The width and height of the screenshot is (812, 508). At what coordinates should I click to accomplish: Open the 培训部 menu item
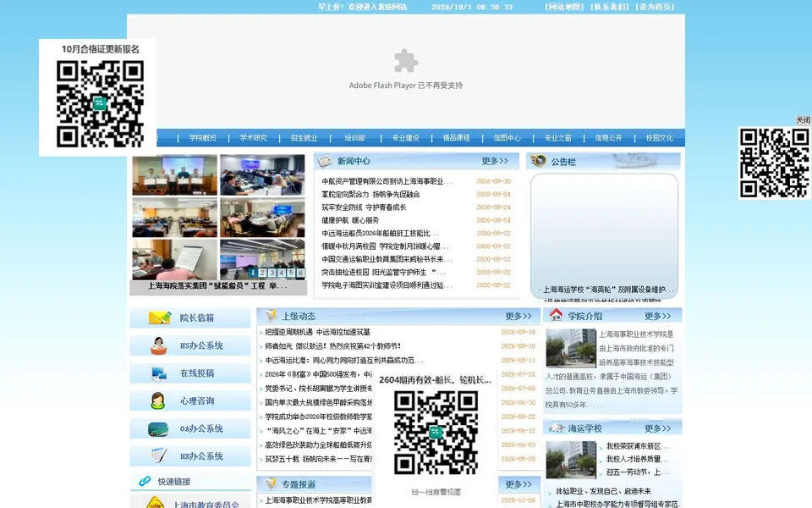[354, 138]
